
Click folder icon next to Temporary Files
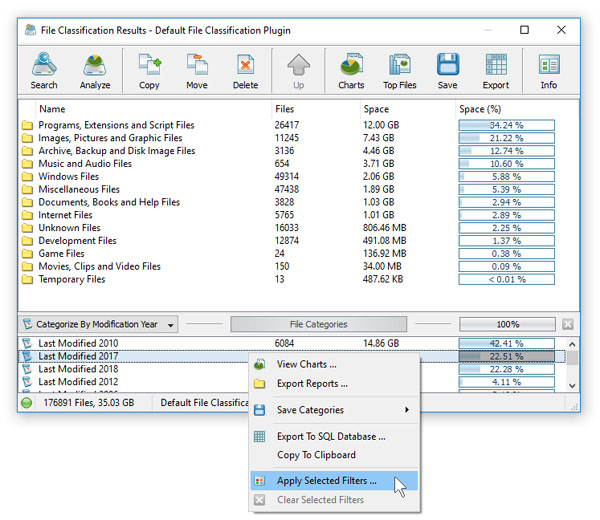[27, 279]
